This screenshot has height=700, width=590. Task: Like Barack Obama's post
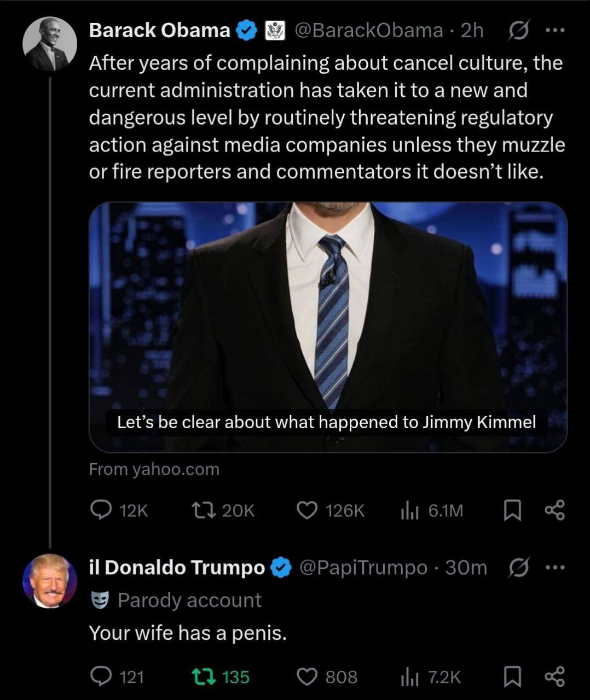coord(307,510)
